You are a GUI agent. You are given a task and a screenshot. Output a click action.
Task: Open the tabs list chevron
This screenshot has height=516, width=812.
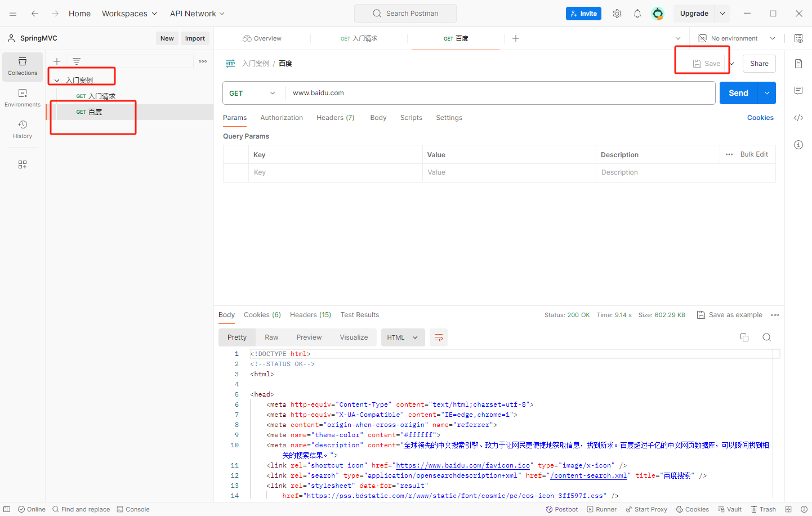pos(678,38)
